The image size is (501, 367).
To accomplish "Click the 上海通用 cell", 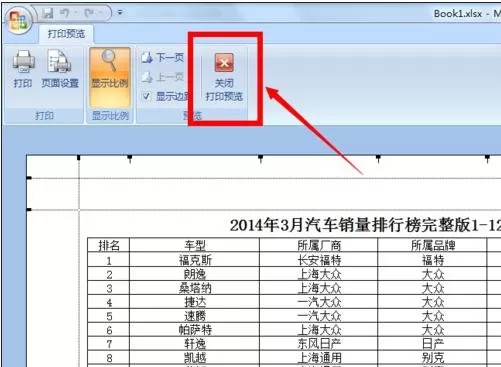I will click(319, 358).
